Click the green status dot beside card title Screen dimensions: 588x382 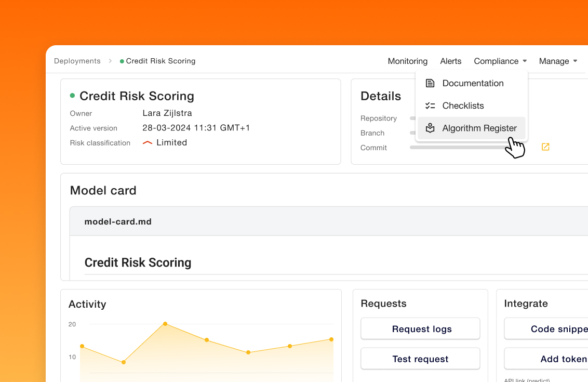[72, 96]
